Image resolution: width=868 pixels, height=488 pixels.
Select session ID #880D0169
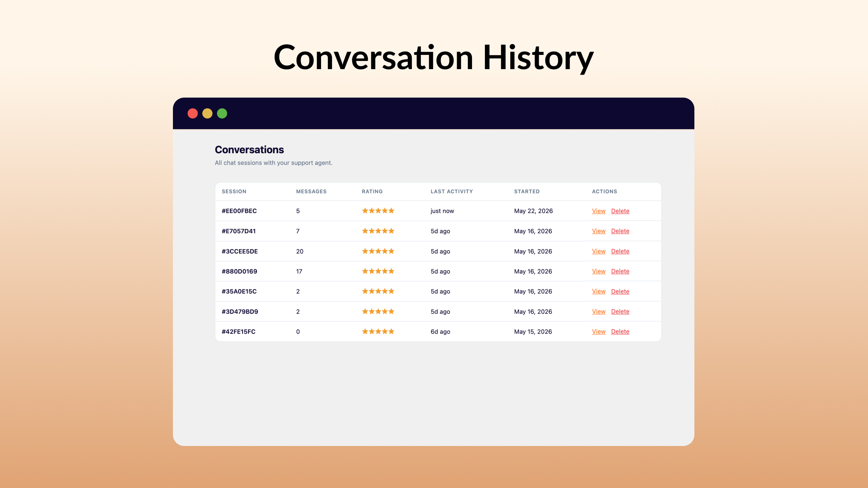239,271
